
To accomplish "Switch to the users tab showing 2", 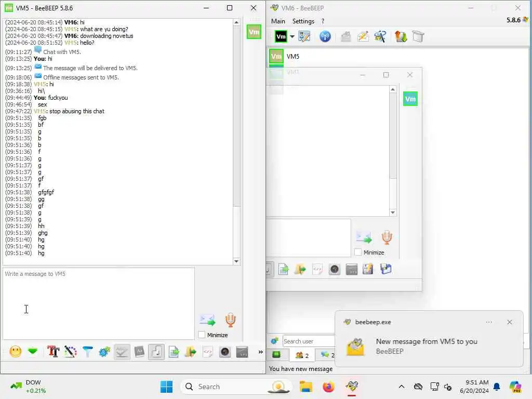I will click(302, 355).
